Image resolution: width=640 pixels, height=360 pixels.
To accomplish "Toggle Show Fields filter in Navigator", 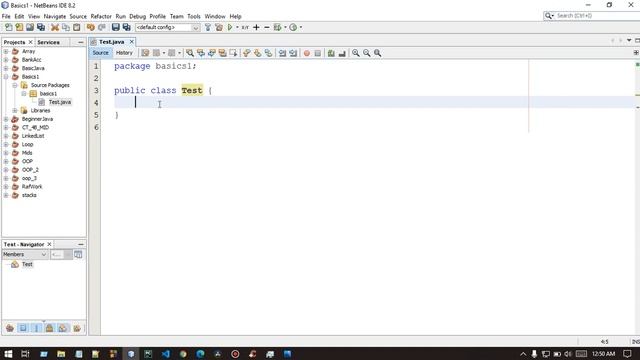I will tap(23, 328).
